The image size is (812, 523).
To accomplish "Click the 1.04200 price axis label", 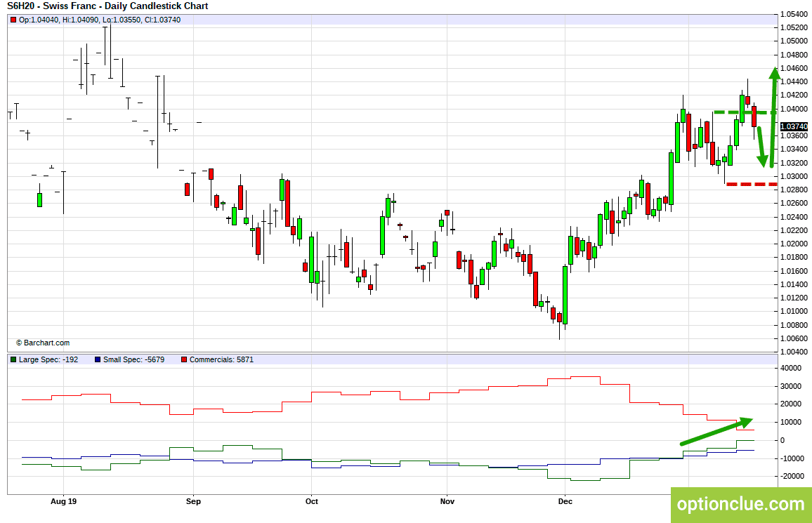I will (x=794, y=95).
